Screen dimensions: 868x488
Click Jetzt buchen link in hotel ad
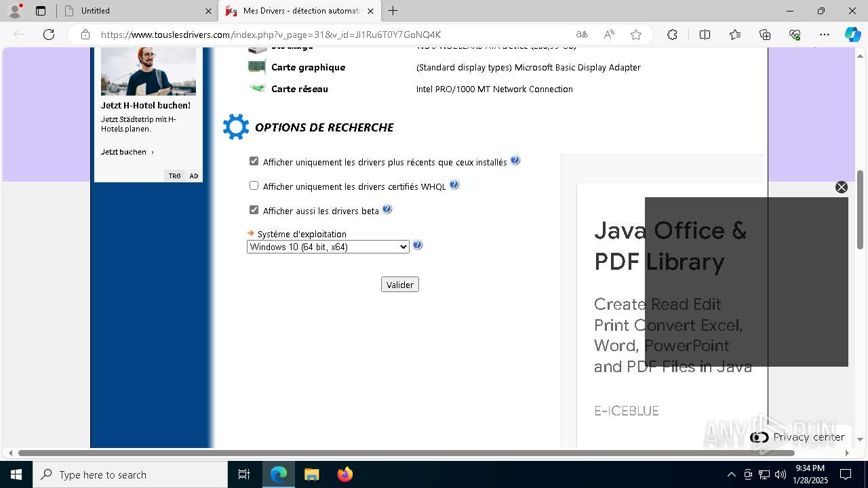(127, 152)
